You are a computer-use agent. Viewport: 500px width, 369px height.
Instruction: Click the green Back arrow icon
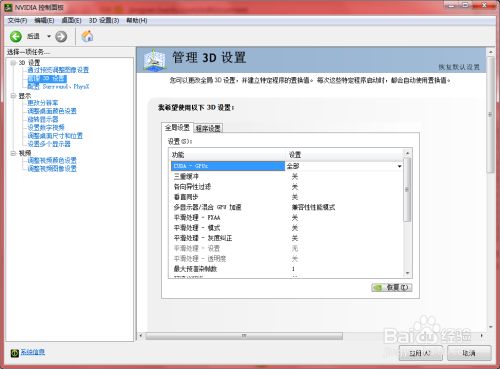(x=16, y=36)
